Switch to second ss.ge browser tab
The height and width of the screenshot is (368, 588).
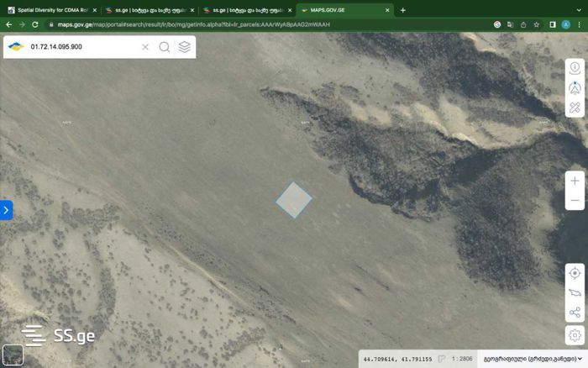[245, 10]
